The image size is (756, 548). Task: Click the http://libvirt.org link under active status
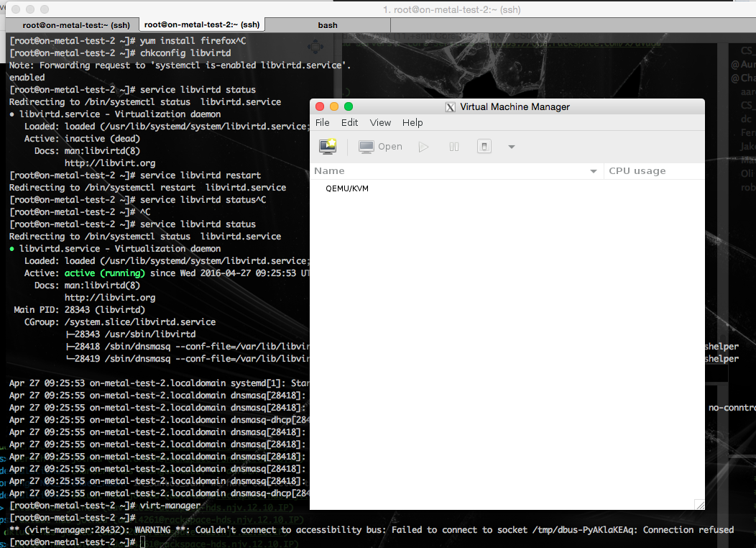pos(110,298)
